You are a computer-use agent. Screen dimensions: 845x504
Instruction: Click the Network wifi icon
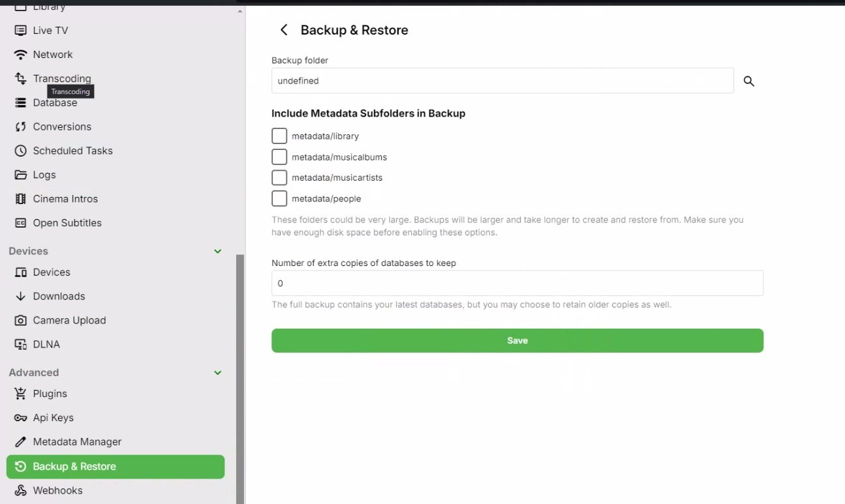point(21,55)
